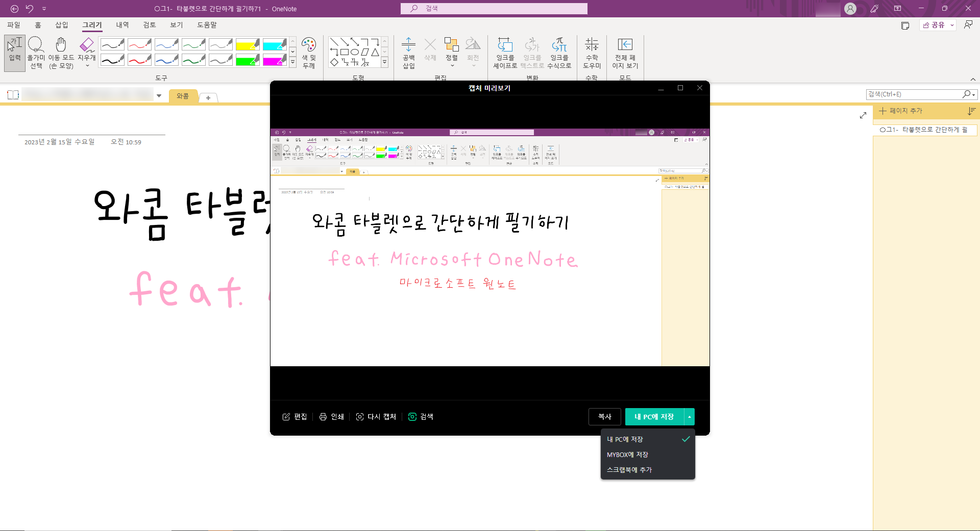This screenshot has height=531, width=980.
Task: Select the green pen in the top row
Action: click(193, 44)
